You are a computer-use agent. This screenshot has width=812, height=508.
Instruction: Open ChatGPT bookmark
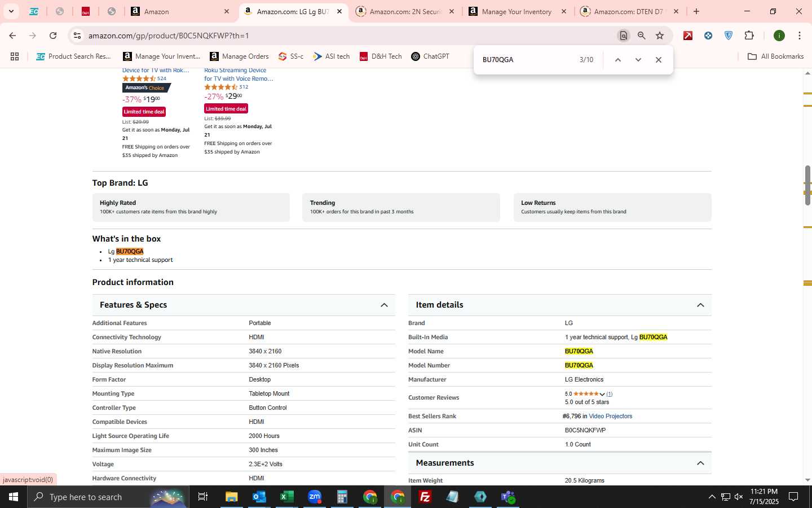coord(430,56)
